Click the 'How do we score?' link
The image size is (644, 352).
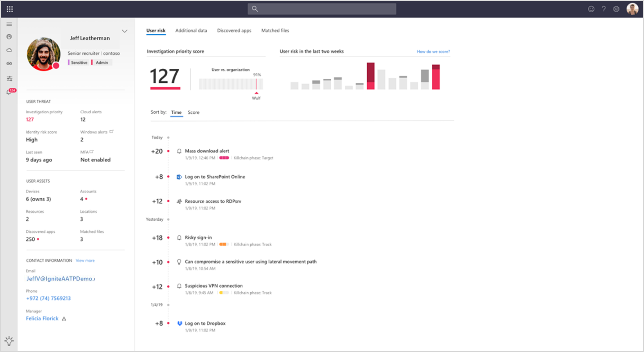pyautogui.click(x=433, y=51)
